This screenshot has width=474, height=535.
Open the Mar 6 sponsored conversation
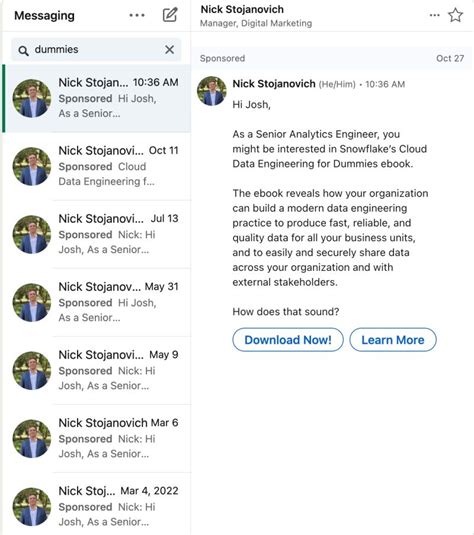[x=96, y=439]
